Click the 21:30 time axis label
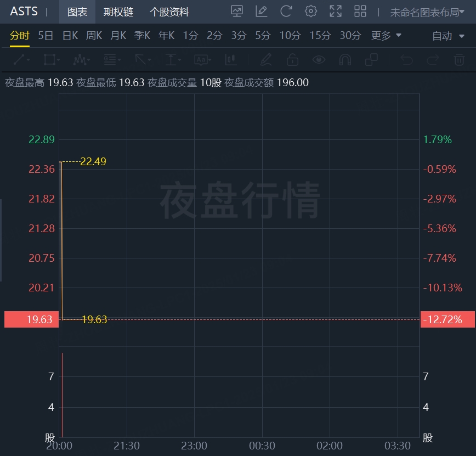This screenshot has width=476, height=456. click(x=127, y=446)
